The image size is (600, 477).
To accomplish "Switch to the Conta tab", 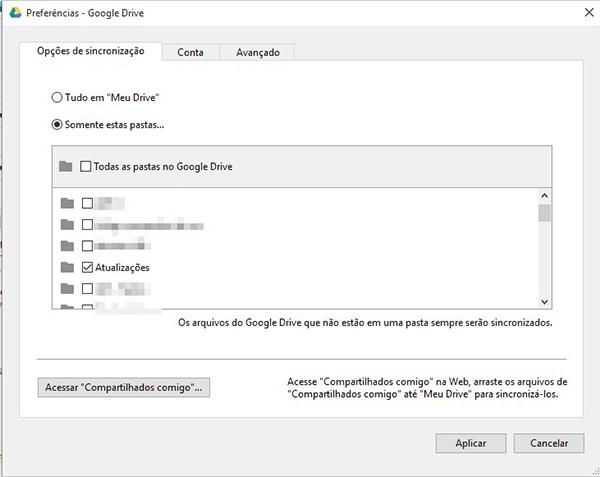I will [191, 52].
